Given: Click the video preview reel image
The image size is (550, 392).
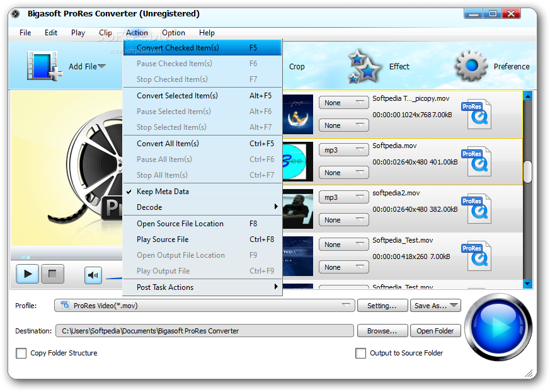Looking at the screenshot, I should tap(86, 167).
